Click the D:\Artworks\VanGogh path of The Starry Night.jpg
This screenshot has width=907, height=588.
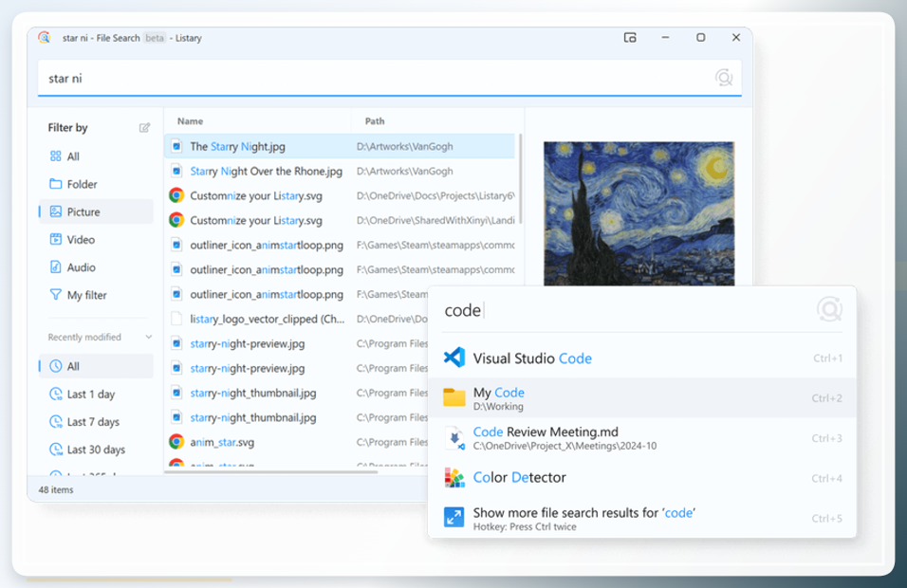pos(404,146)
